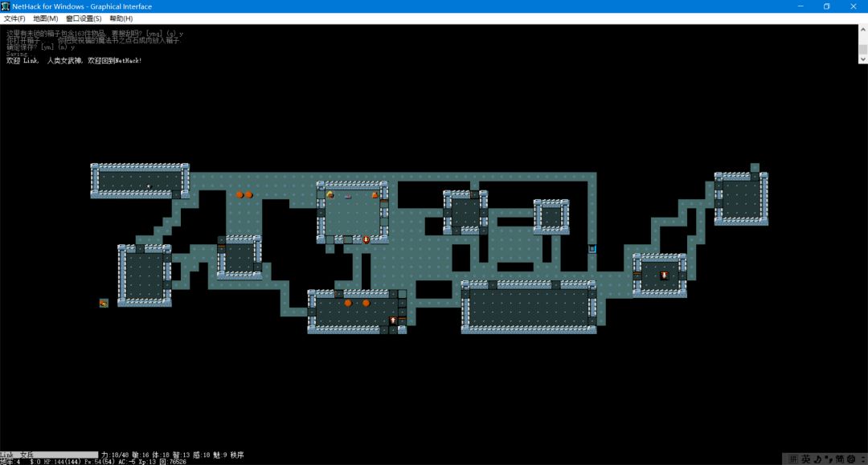Click the grey item next to the player
Viewport: 868px width, 465px height.
click(348, 195)
